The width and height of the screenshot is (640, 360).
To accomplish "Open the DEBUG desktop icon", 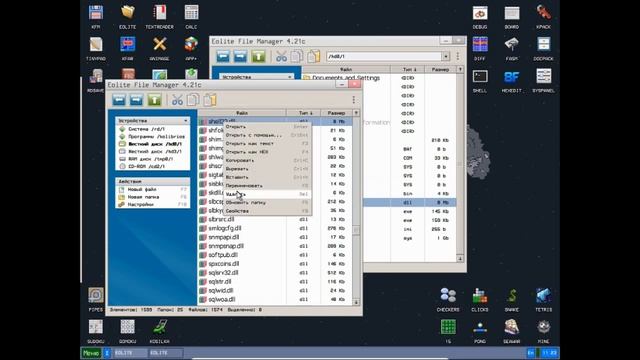I will [480, 16].
